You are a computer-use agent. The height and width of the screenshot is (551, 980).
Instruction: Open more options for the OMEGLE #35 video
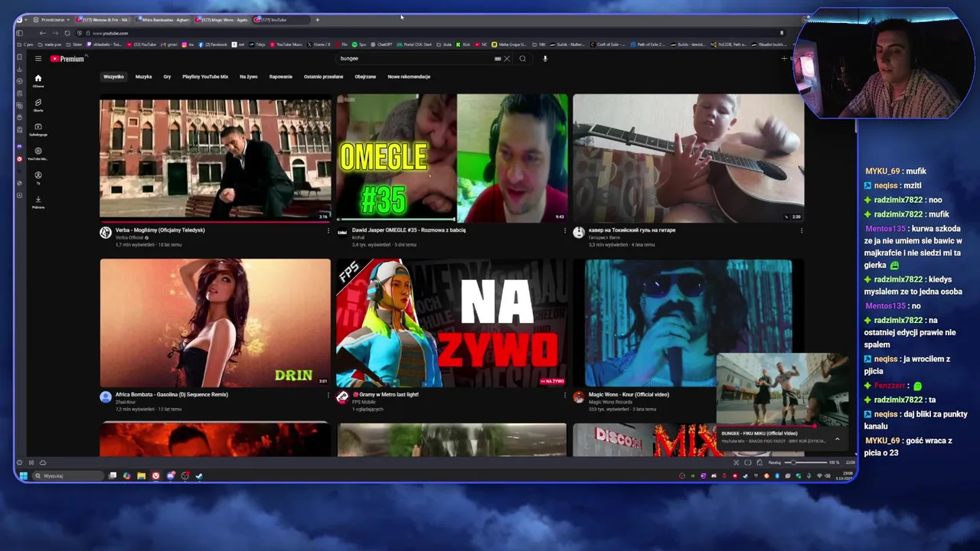pyautogui.click(x=565, y=230)
